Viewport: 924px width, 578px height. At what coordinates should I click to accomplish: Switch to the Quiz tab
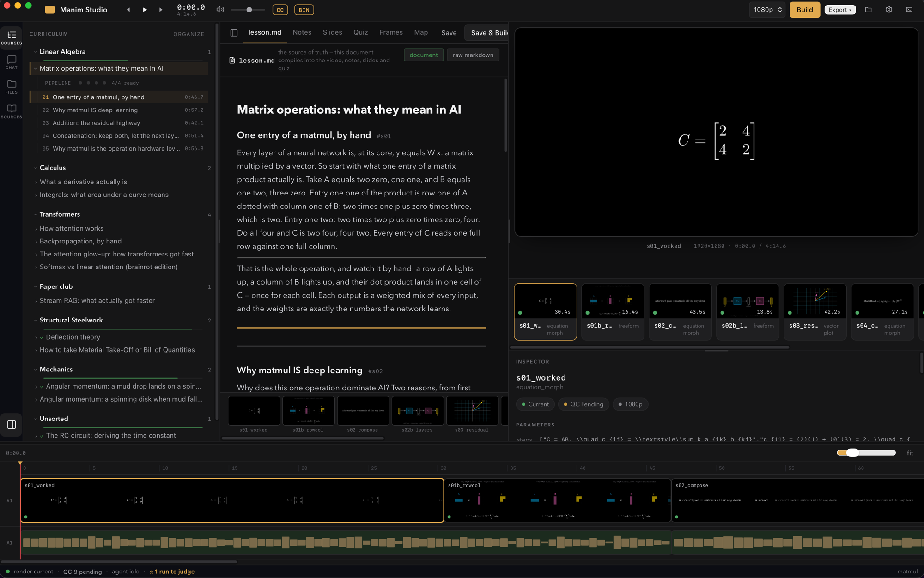(360, 32)
